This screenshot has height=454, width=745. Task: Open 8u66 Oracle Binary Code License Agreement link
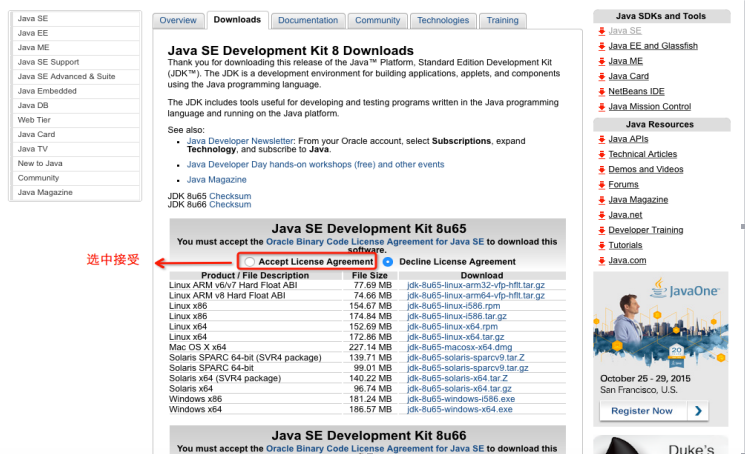(x=375, y=448)
